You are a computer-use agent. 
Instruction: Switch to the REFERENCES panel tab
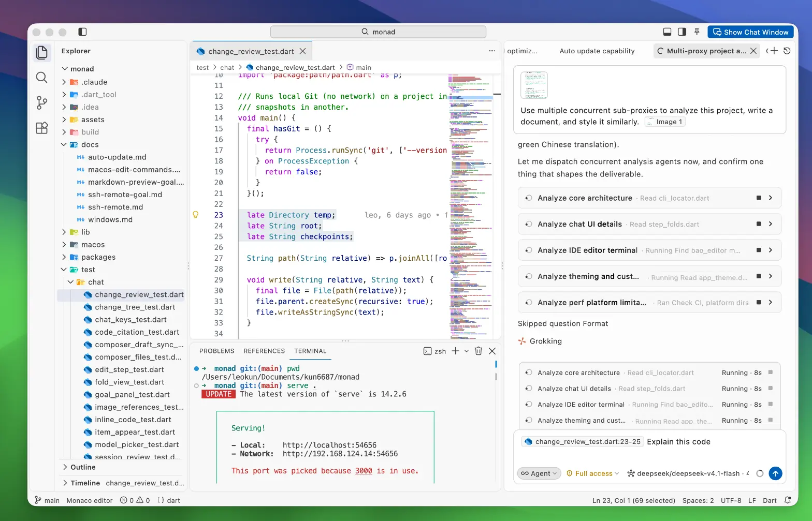click(x=264, y=351)
